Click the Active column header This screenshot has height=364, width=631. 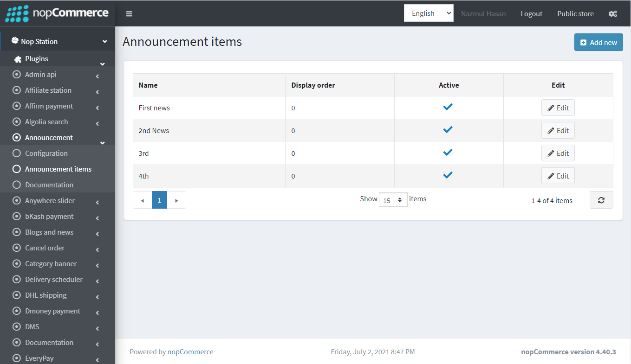[449, 85]
